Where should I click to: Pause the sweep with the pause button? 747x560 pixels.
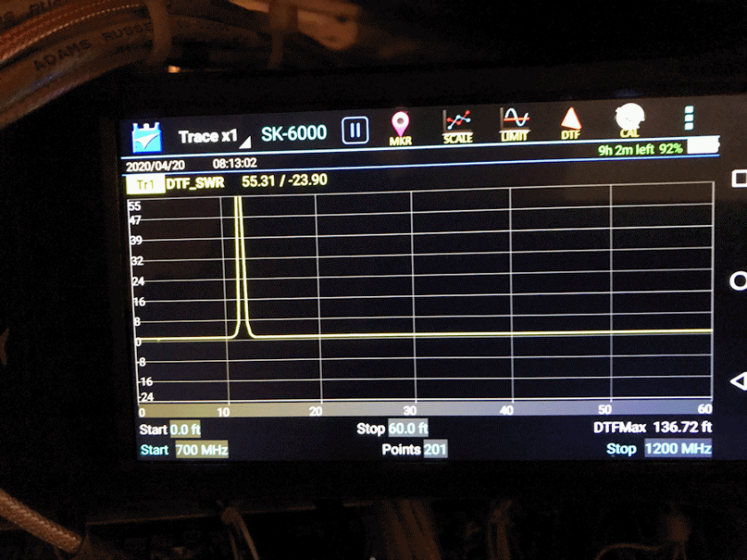(x=354, y=131)
